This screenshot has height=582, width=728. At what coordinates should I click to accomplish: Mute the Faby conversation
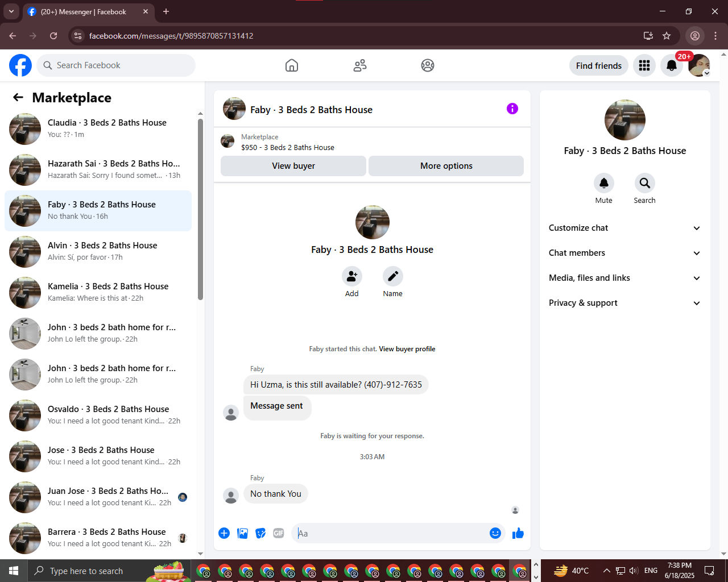click(x=604, y=183)
